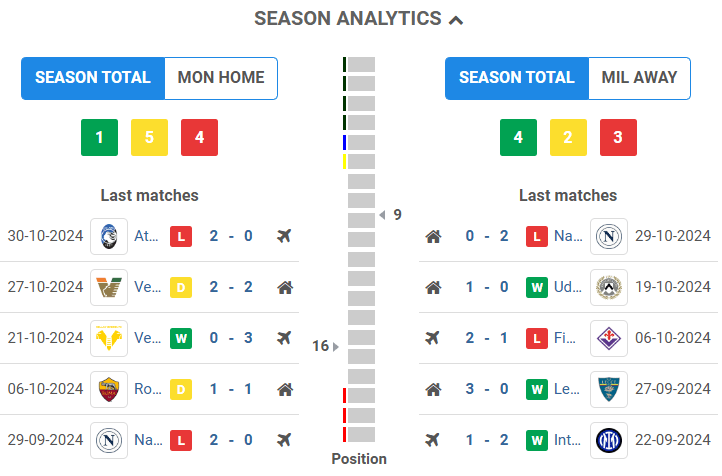This screenshot has height=476, width=722.
Task: Click the position 9 marker arrow
Action: point(382,215)
